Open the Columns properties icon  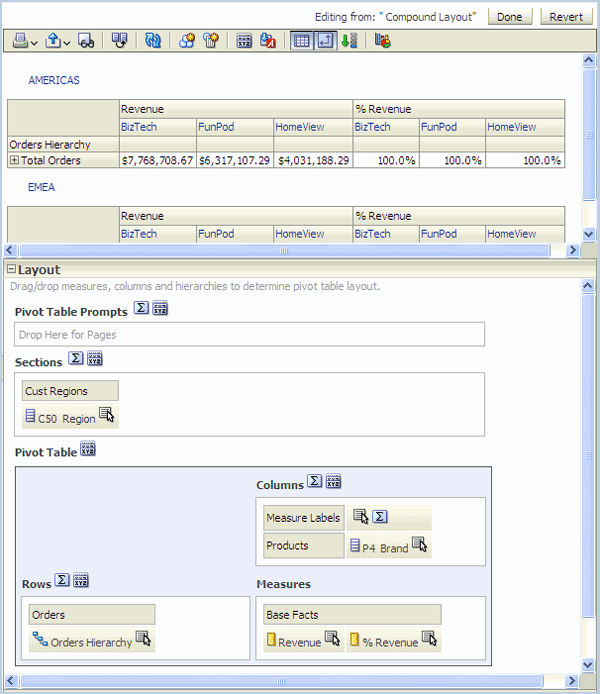pos(334,481)
